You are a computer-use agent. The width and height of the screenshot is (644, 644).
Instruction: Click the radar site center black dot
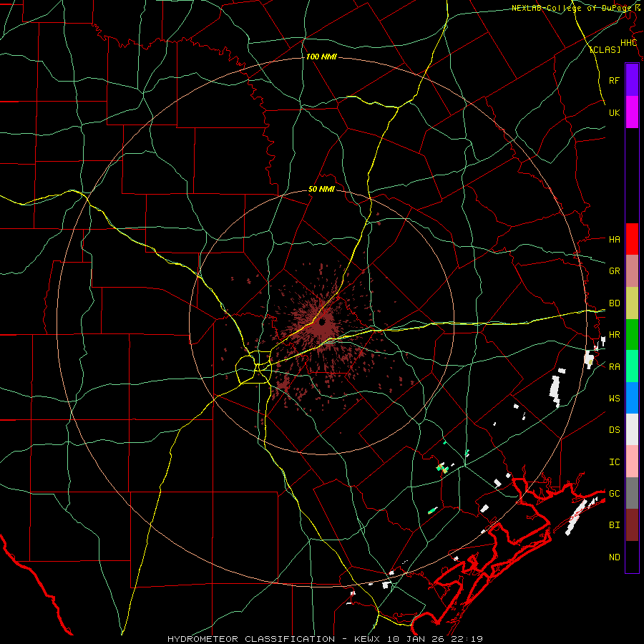click(323, 321)
